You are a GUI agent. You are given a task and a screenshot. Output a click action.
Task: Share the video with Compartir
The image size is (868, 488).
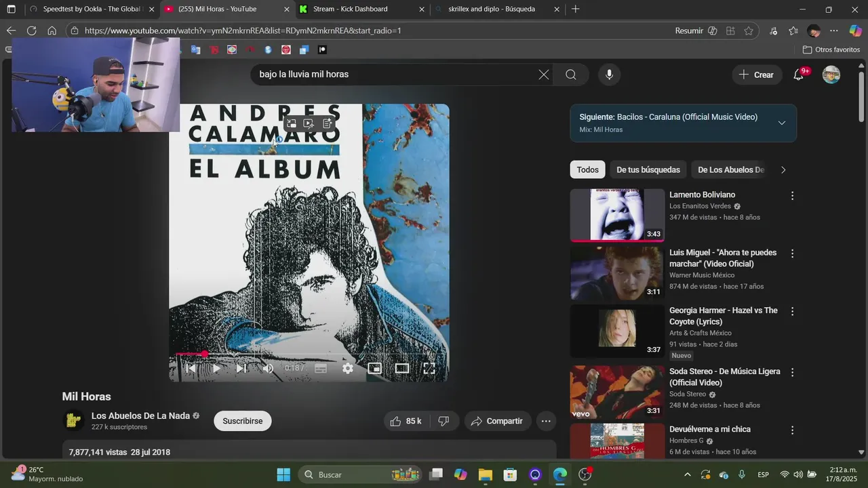point(497,421)
